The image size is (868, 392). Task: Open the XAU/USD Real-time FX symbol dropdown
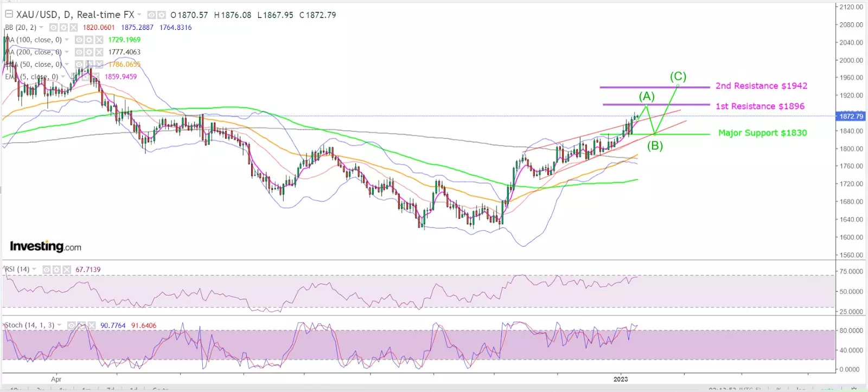139,15
